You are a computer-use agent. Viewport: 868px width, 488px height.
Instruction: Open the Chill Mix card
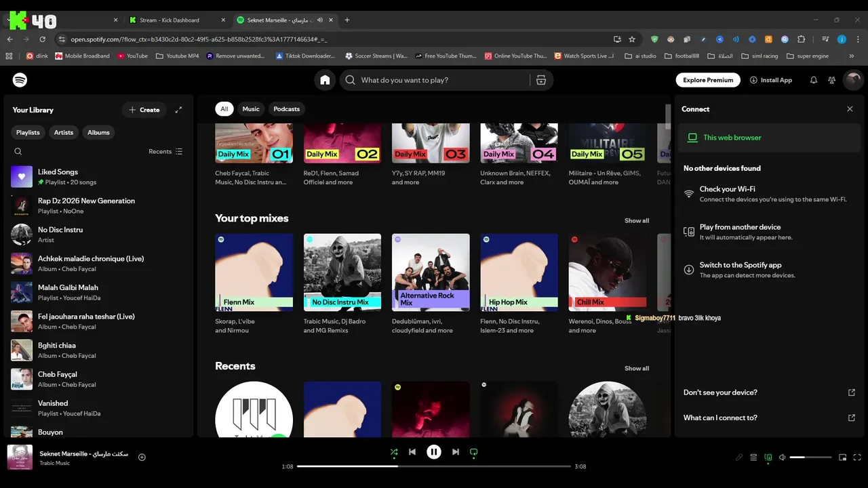607,285
